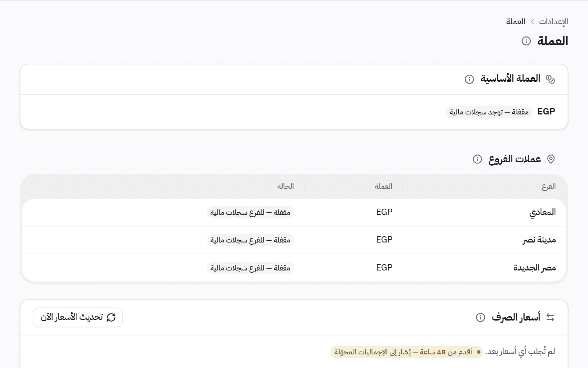Click the location pin icon of عملات الفروع
Image resolution: width=588 pixels, height=368 pixels.
click(551, 159)
